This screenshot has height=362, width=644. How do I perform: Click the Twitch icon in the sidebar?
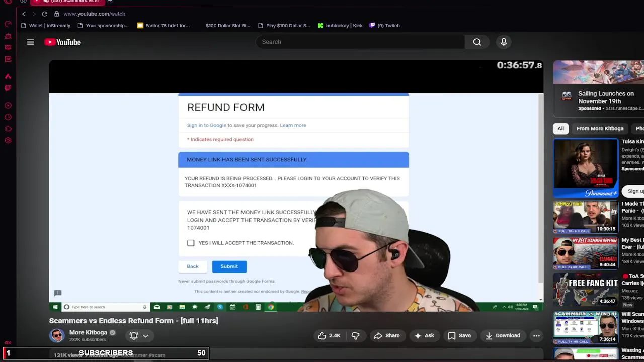[x=8, y=88]
